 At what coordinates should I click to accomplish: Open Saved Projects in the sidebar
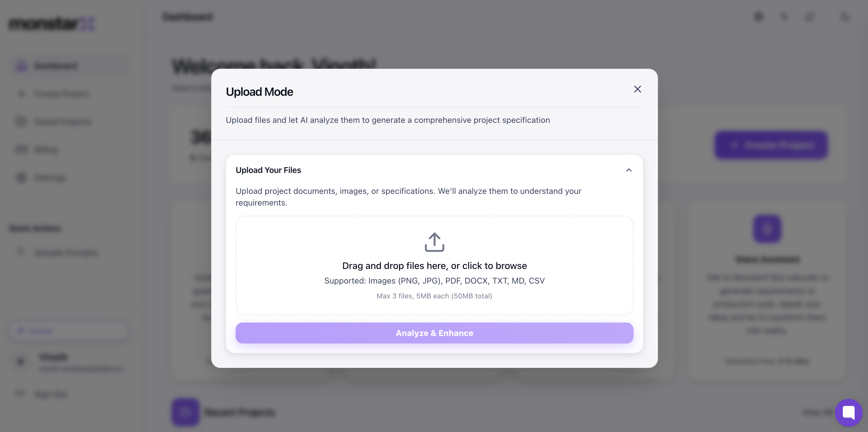(63, 122)
